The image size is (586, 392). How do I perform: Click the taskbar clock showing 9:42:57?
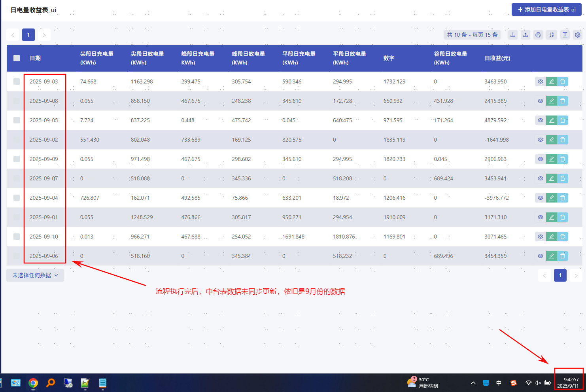coord(568,383)
